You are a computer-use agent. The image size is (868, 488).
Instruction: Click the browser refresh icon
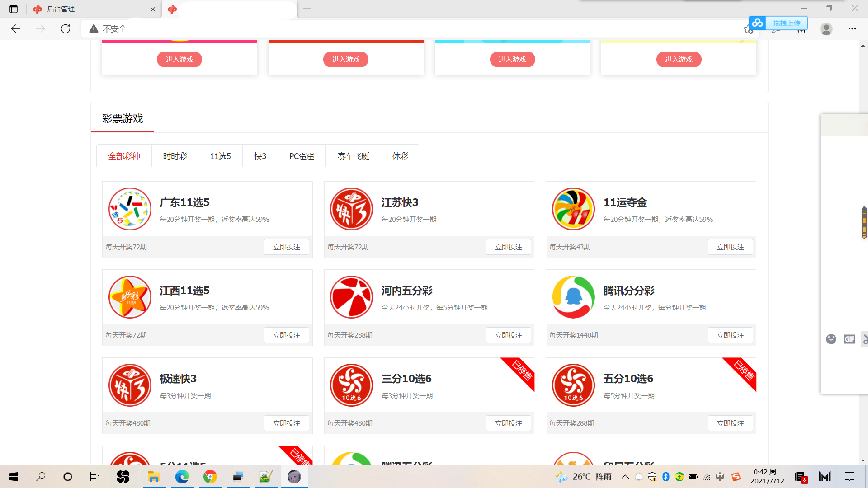(66, 29)
